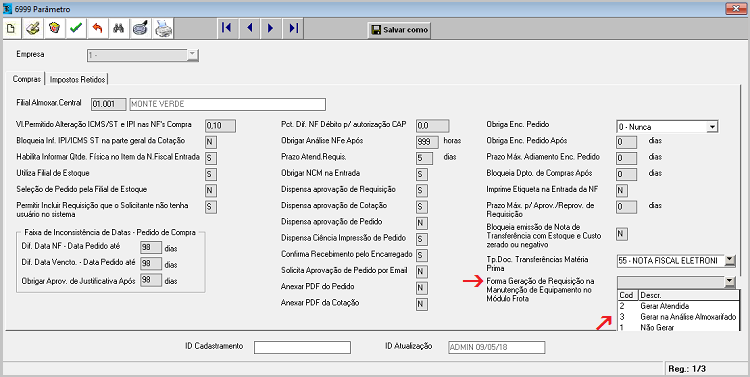
Task: Undo changes with the red arrow icon
Action: [x=97, y=29]
